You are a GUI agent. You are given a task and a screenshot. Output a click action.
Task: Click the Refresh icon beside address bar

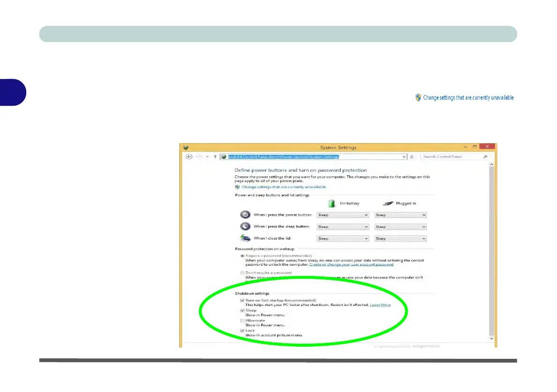(x=412, y=157)
